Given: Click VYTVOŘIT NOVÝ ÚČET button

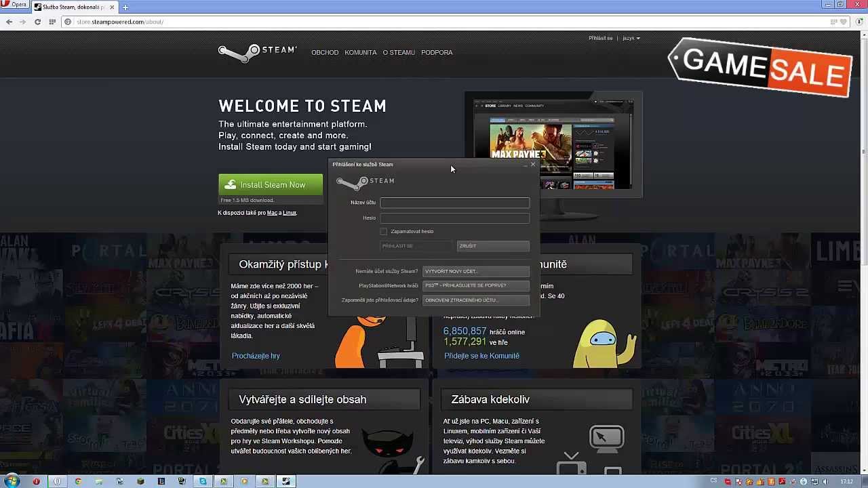Looking at the screenshot, I should [x=476, y=271].
